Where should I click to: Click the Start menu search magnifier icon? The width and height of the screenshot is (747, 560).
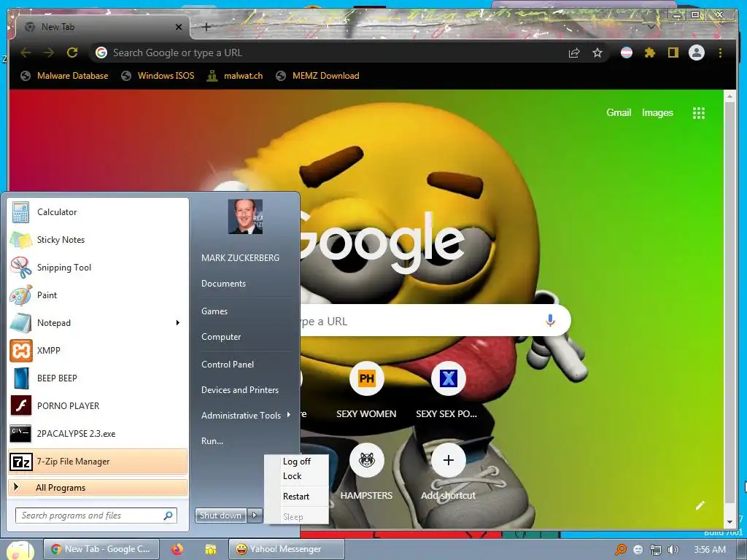point(168,516)
